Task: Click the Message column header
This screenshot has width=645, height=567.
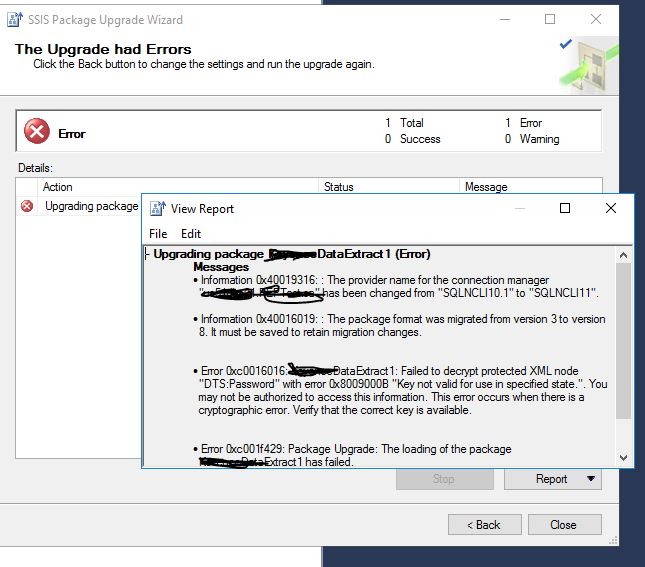Action: point(531,187)
